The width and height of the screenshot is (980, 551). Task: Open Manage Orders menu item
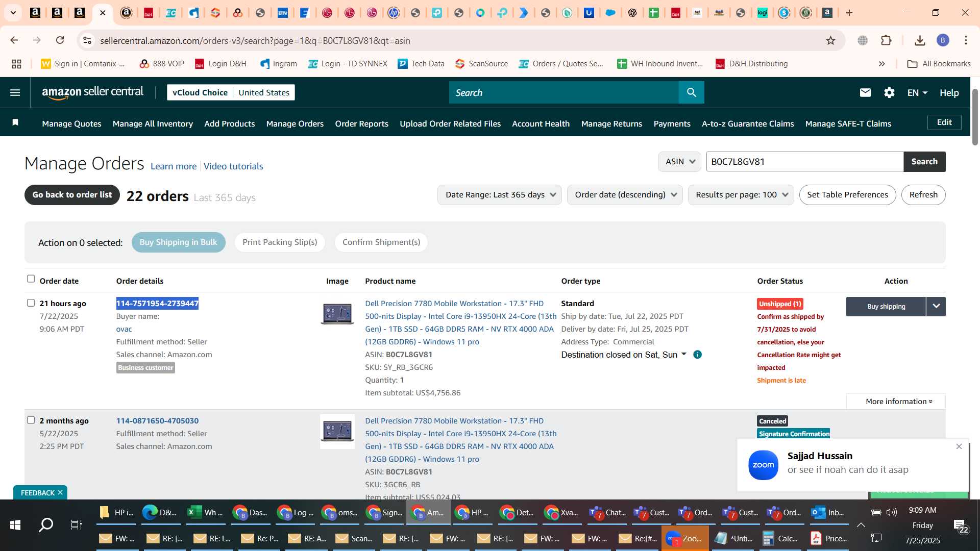[295, 123]
